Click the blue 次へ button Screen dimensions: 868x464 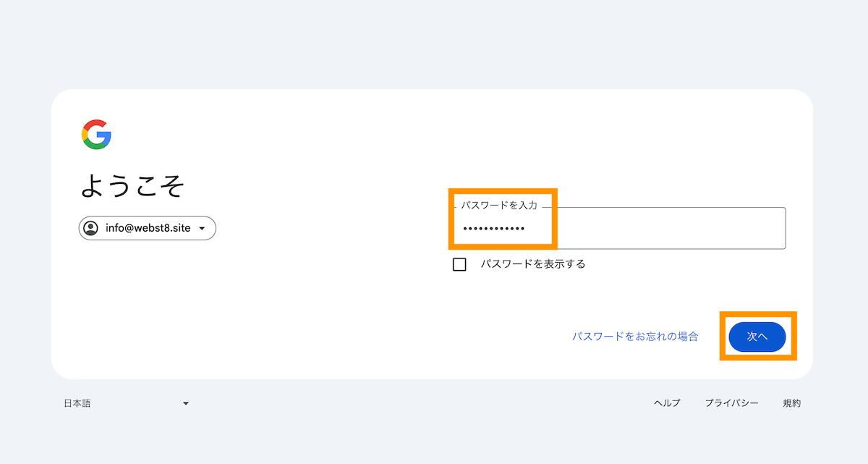point(757,337)
